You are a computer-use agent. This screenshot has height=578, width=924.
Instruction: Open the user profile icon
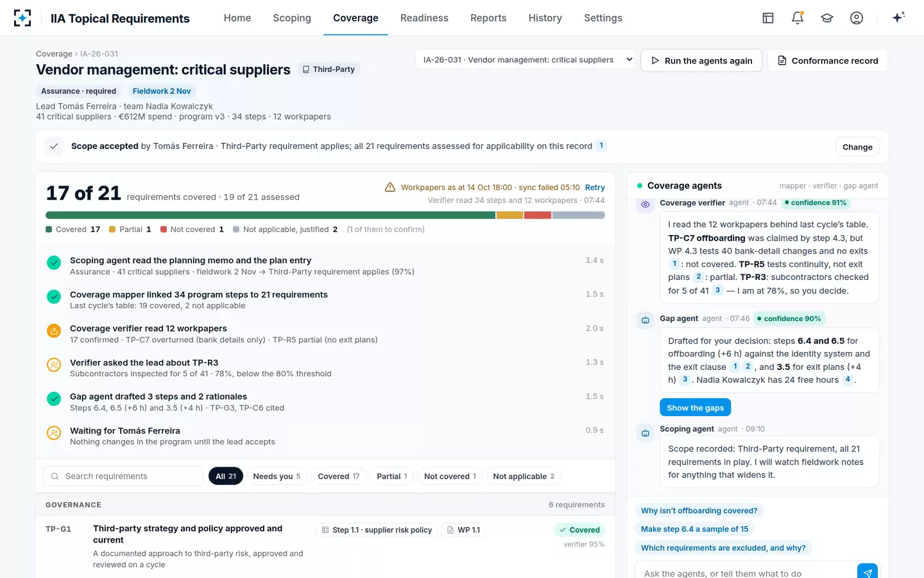857,18
